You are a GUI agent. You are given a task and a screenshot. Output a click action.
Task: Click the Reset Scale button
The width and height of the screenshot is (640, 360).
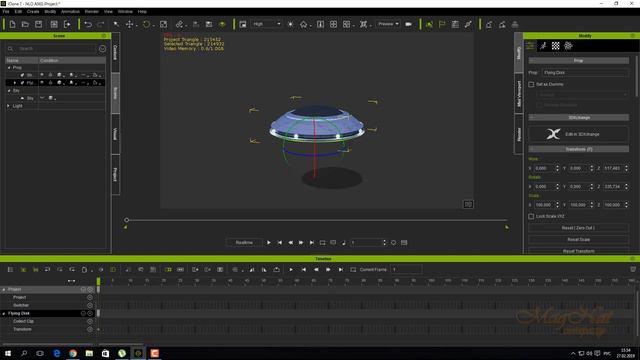tap(578, 240)
